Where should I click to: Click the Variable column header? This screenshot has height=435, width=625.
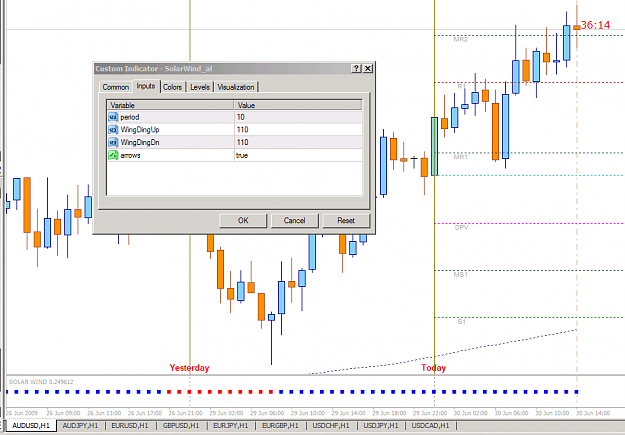click(x=170, y=105)
